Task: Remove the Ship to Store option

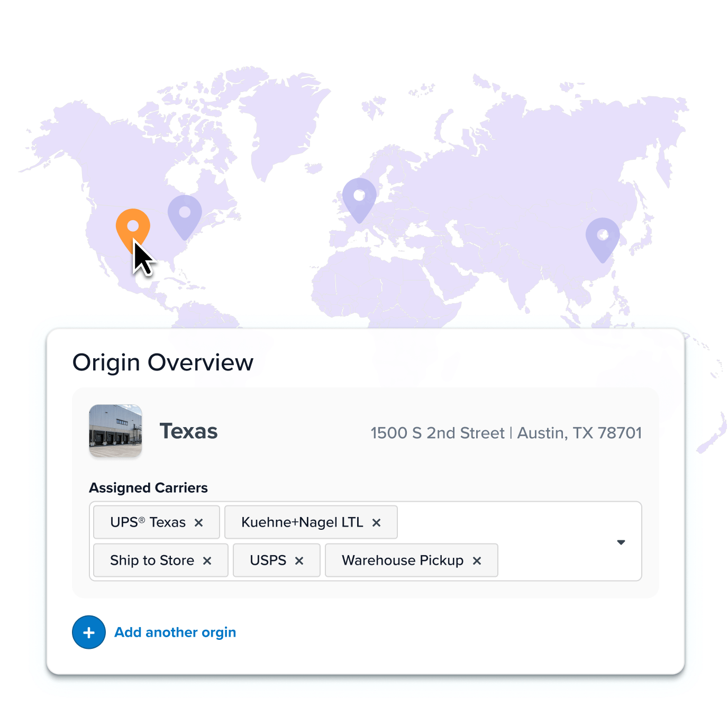Action: point(207,560)
